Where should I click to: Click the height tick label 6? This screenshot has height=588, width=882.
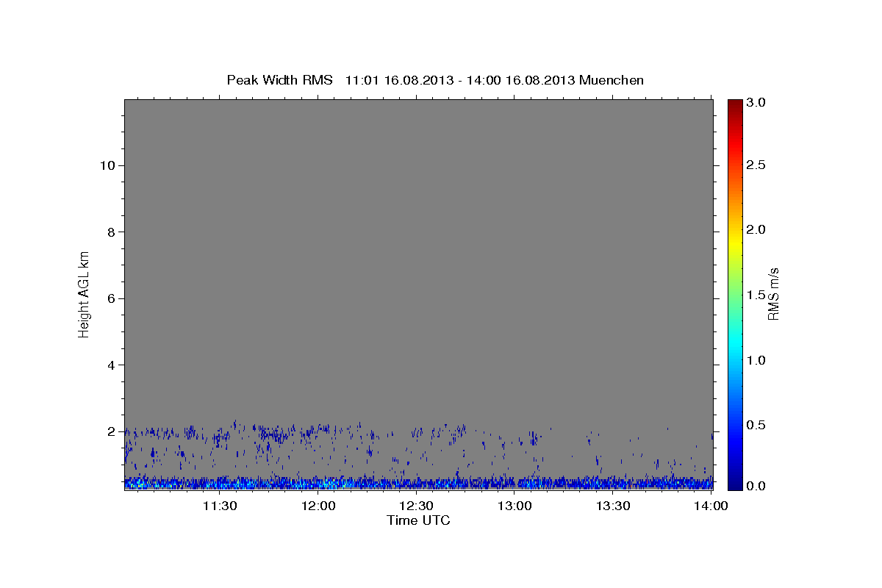110,298
